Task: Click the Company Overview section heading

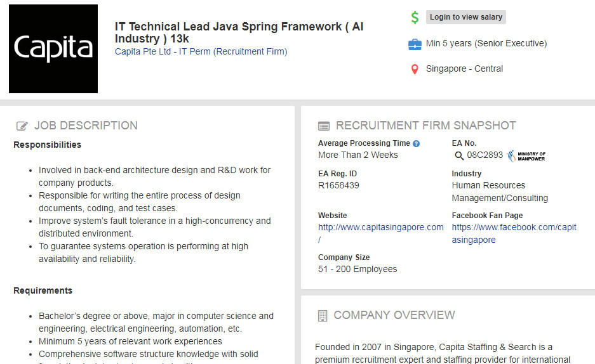Action: (x=394, y=315)
